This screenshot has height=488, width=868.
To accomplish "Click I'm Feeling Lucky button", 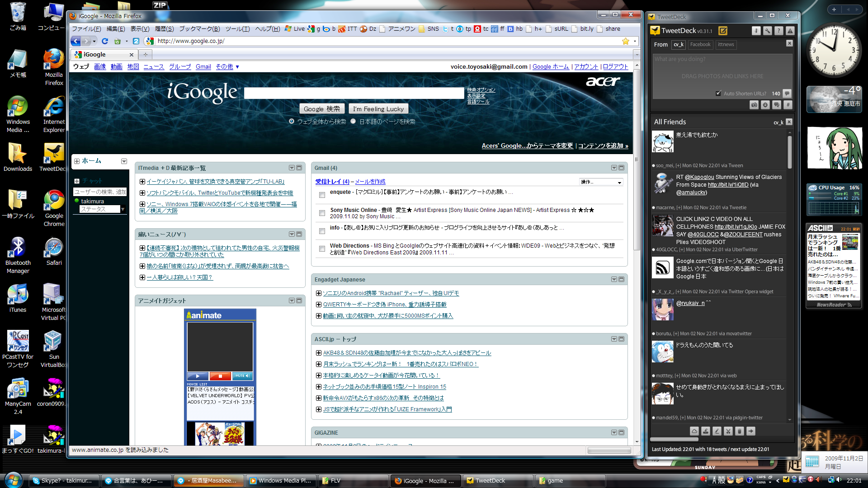I will [378, 109].
